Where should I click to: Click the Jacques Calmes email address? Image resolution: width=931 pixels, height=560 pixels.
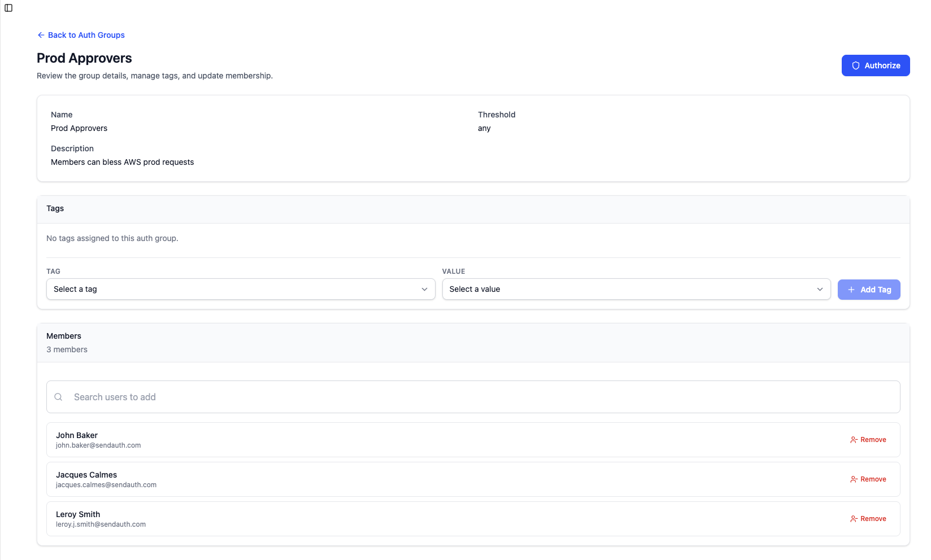pyautogui.click(x=106, y=485)
